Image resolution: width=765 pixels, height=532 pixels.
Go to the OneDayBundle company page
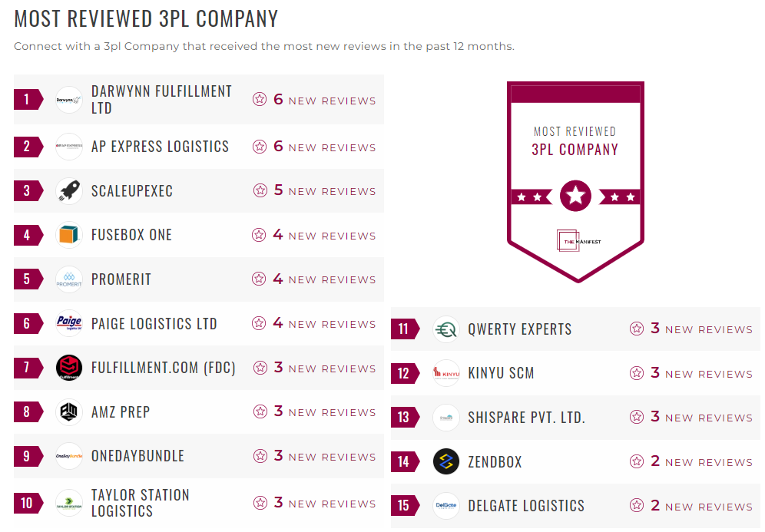[x=137, y=456]
